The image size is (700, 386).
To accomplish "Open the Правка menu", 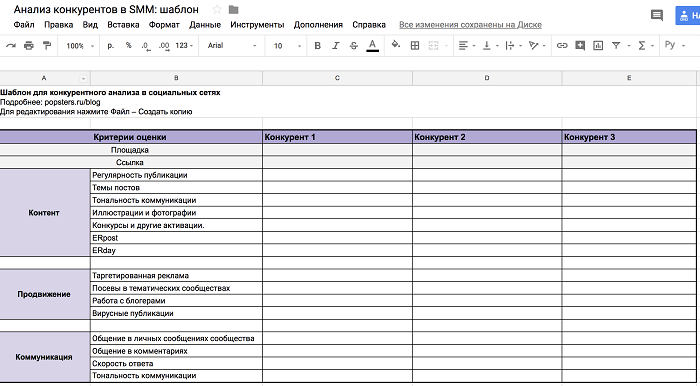I will tap(58, 25).
